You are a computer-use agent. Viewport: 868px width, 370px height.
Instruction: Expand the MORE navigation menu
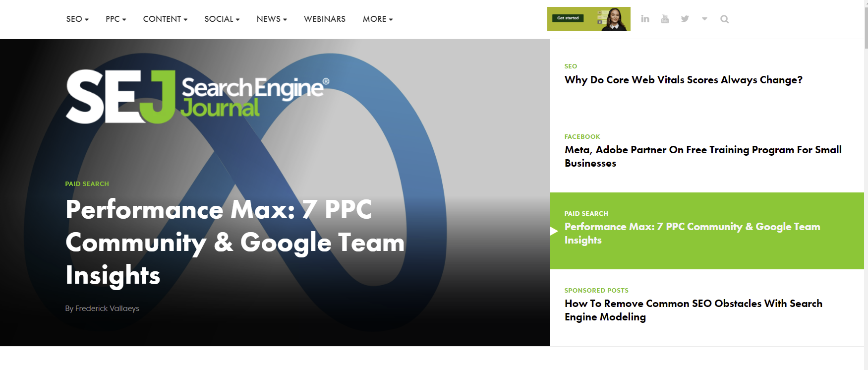pos(378,19)
